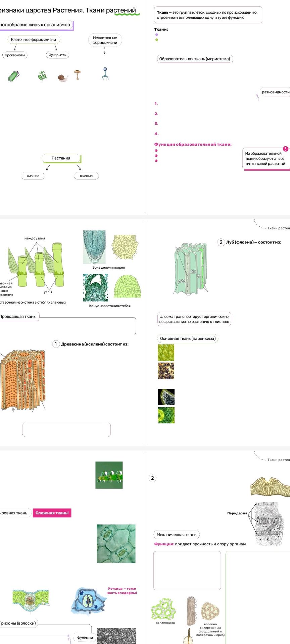Click the grass stem internodes illustration
This screenshot has height=644, width=290.
click(36, 265)
